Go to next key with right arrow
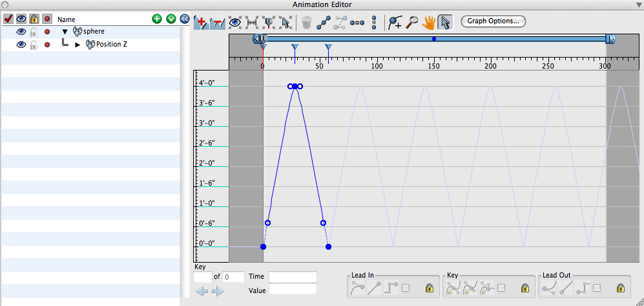Screen dimensions: 644x306 tap(218, 291)
